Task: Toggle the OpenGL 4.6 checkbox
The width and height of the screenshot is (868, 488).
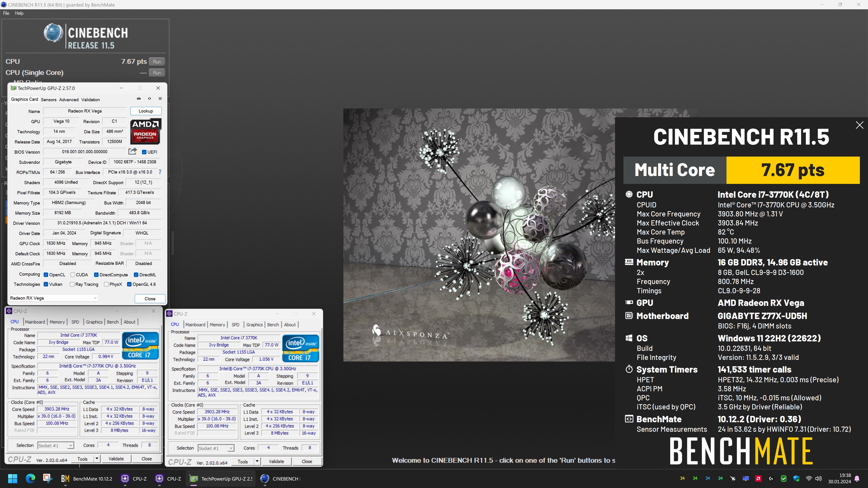Action: pos(129,284)
